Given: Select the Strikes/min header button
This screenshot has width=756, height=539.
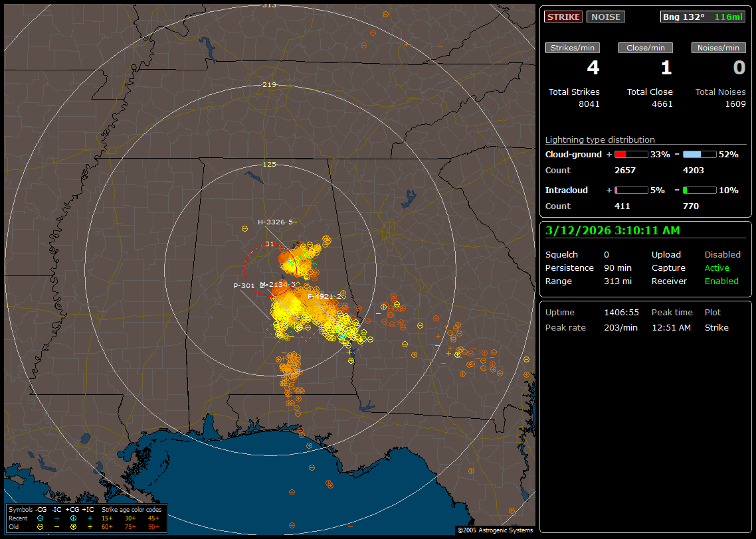Looking at the screenshot, I should 573,48.
